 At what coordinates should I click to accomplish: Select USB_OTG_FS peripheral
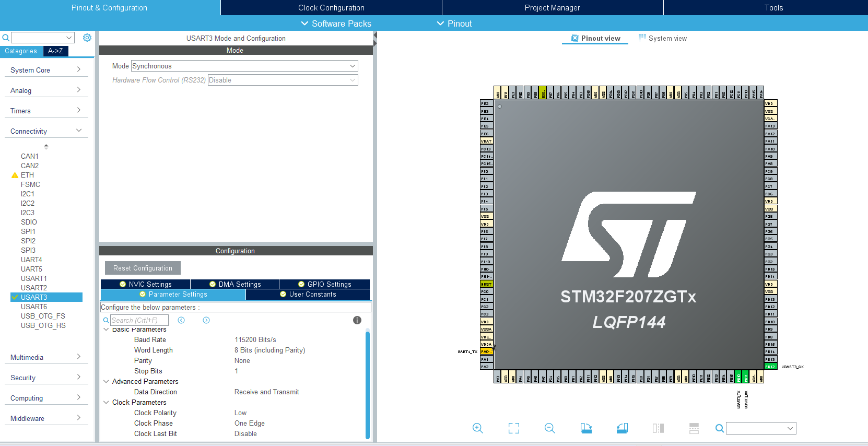click(43, 316)
